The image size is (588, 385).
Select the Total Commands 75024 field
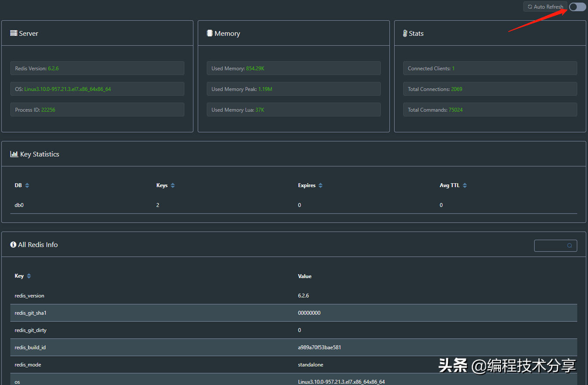click(x=490, y=110)
